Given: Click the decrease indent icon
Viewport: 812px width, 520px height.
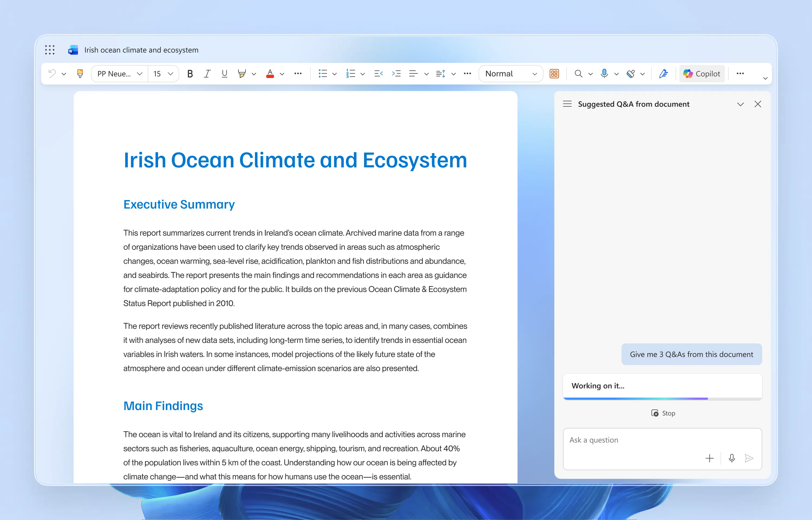Looking at the screenshot, I should pyautogui.click(x=378, y=74).
